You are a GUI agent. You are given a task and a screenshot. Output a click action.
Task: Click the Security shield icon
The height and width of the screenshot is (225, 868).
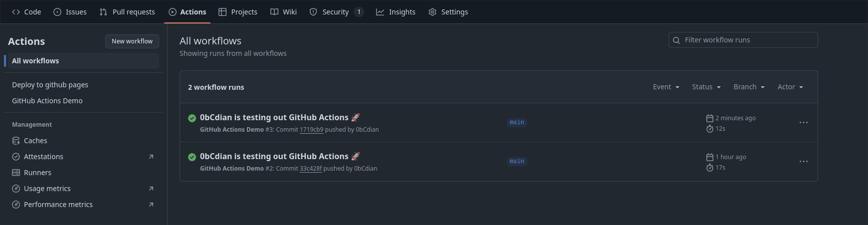pos(313,12)
